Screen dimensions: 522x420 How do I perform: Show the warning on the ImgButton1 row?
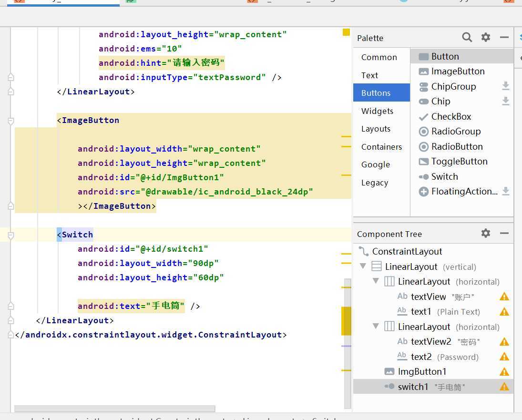coord(504,372)
